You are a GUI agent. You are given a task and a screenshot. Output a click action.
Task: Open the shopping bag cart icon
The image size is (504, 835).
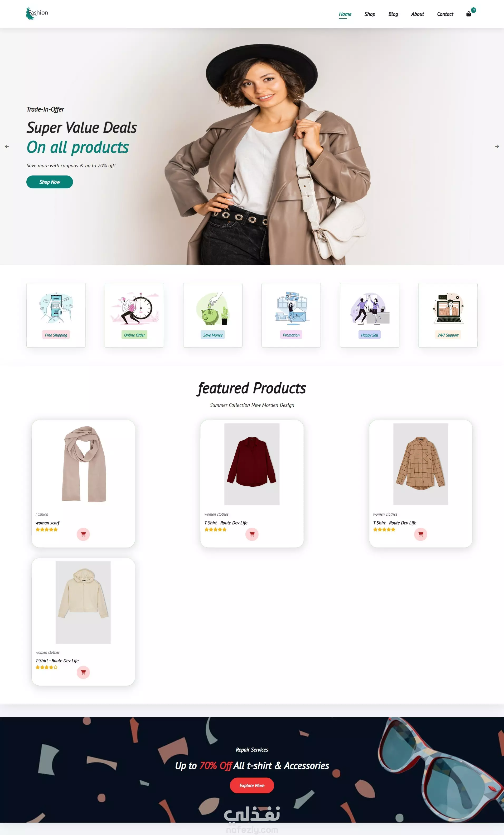tap(469, 14)
